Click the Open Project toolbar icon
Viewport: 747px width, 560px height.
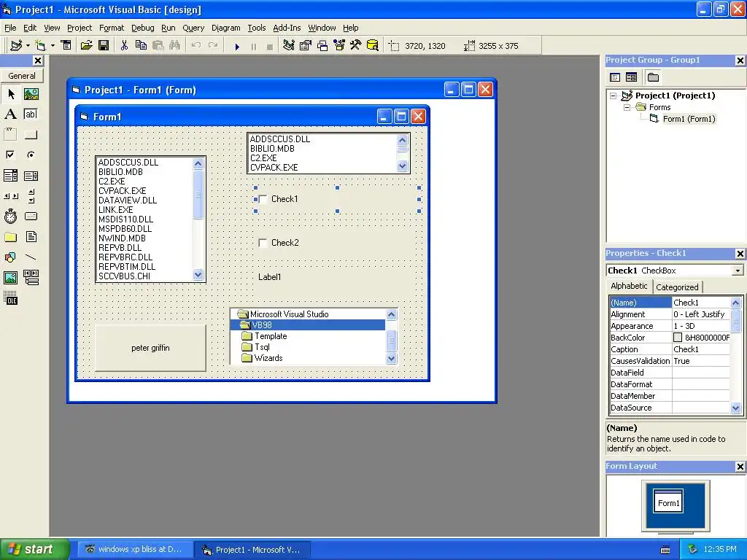click(86, 45)
